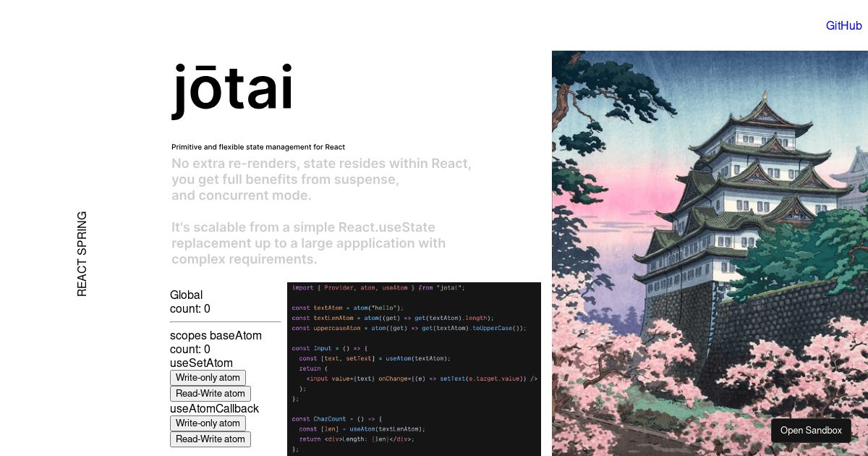Viewport: 868px width, 456px height.
Task: Click the jōtai logo heading
Action: (x=231, y=90)
